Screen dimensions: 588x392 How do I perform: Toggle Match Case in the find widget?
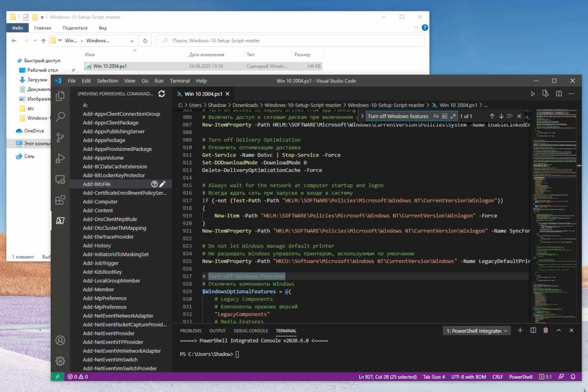[436, 116]
